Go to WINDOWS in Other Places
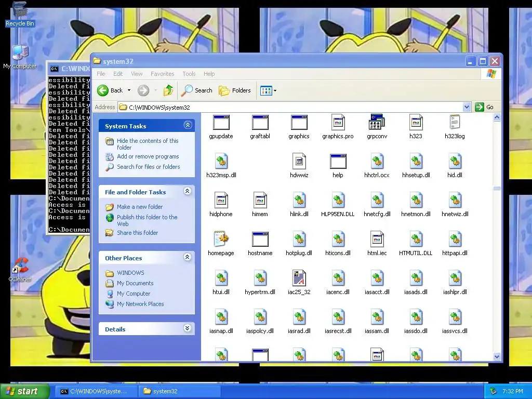This screenshot has height=399, width=532. point(130,273)
